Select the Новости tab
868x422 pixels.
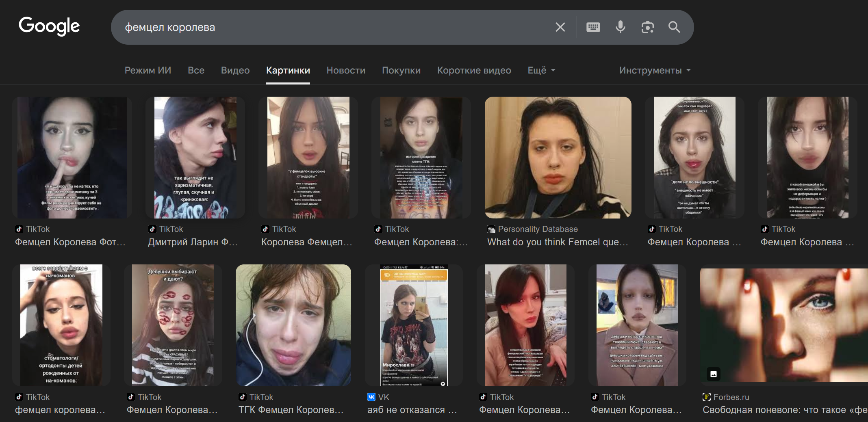tap(346, 70)
